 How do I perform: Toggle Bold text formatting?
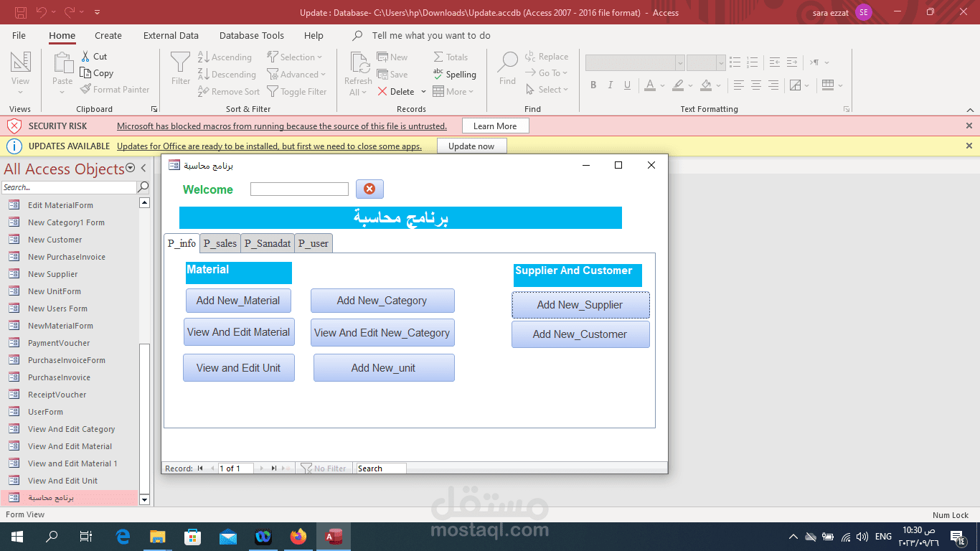pos(593,85)
